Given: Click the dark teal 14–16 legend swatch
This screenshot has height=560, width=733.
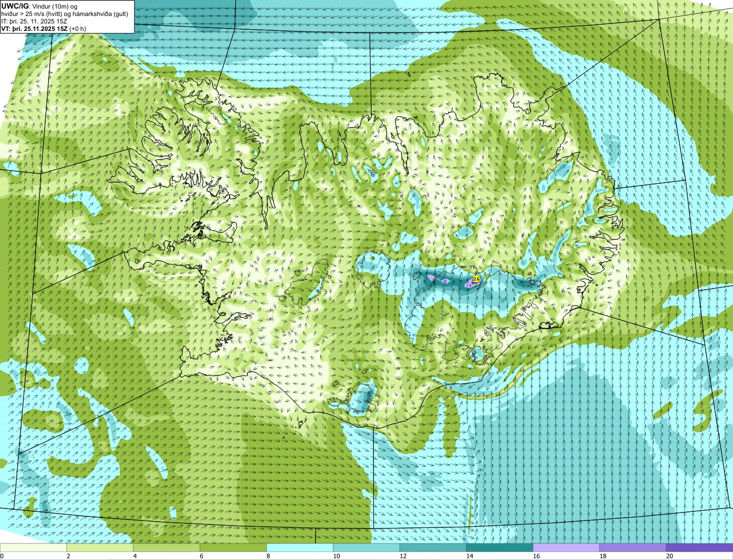Looking at the screenshot, I should [500, 547].
